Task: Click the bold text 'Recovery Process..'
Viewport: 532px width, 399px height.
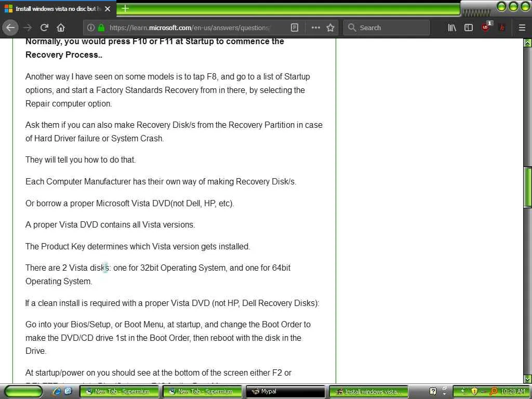Action: tap(64, 55)
